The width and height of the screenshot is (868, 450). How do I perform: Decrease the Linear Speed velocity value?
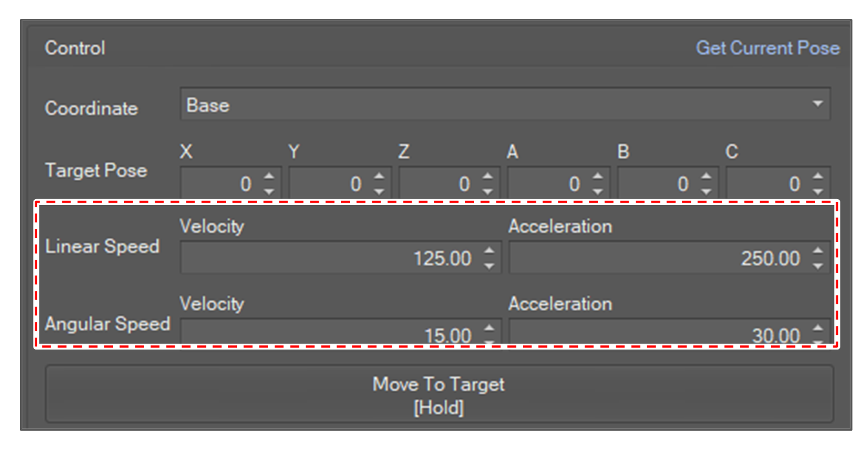[489, 266]
